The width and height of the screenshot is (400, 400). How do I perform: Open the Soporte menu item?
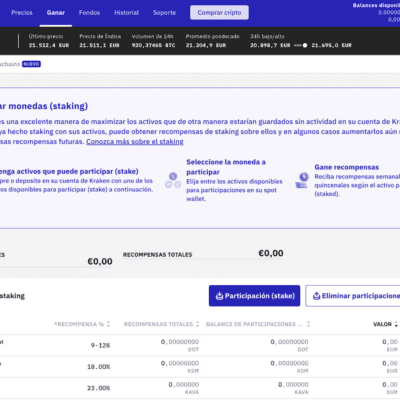[x=164, y=13]
